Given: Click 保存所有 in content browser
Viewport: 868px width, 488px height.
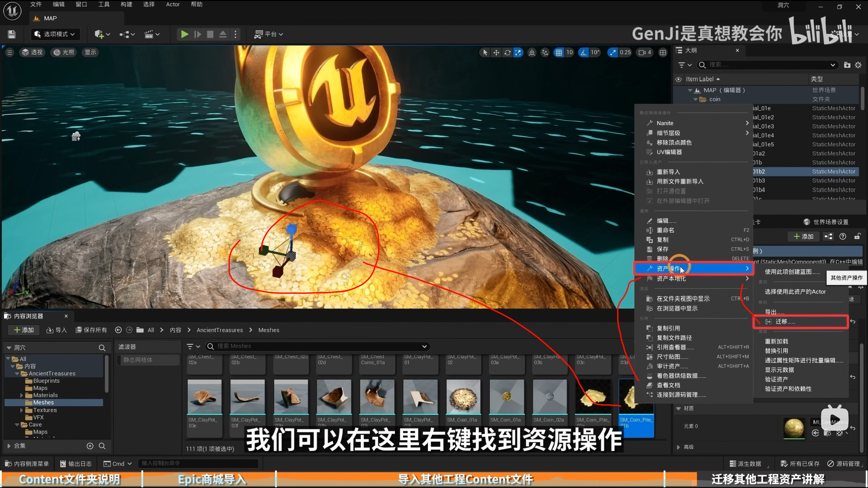Looking at the screenshot, I should coord(91,330).
